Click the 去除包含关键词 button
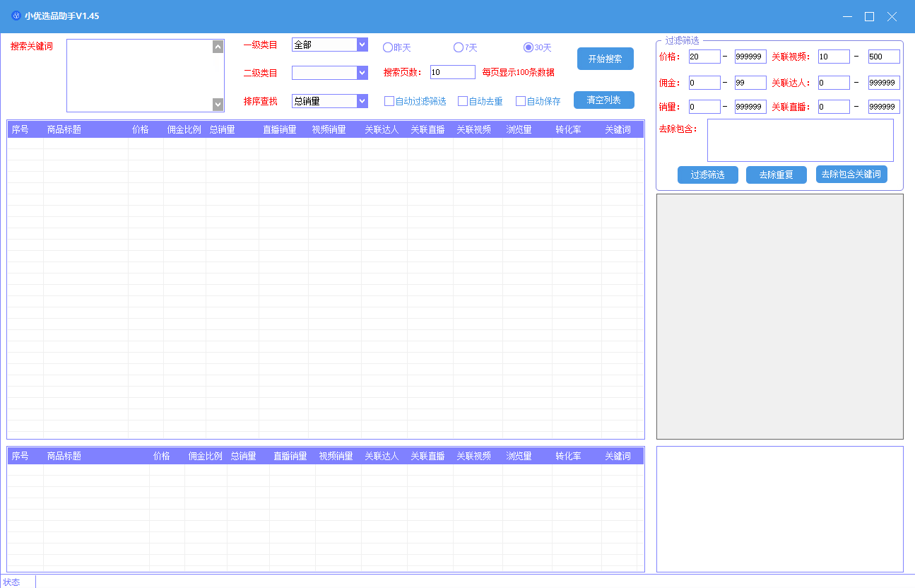This screenshot has height=588, width=915. pos(851,174)
